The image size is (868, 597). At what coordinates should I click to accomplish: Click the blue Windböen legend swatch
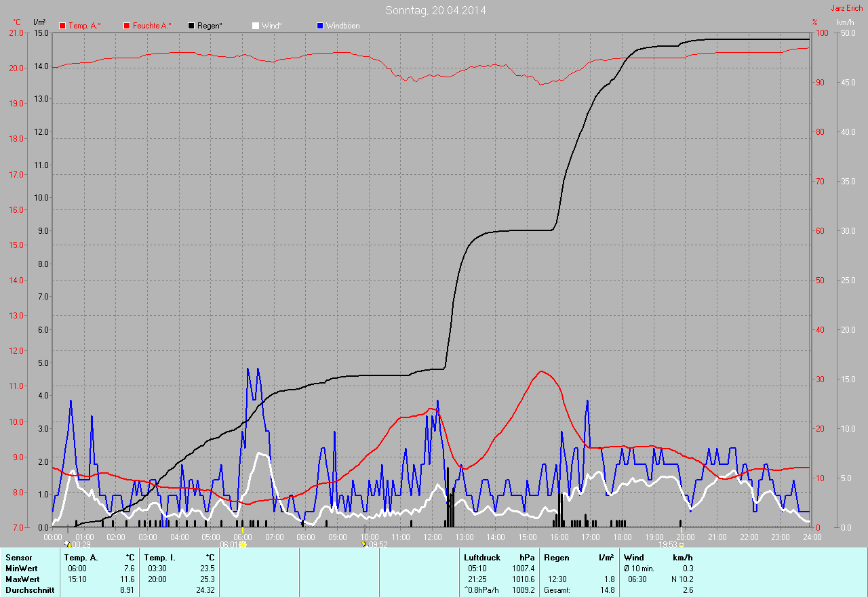tap(320, 26)
